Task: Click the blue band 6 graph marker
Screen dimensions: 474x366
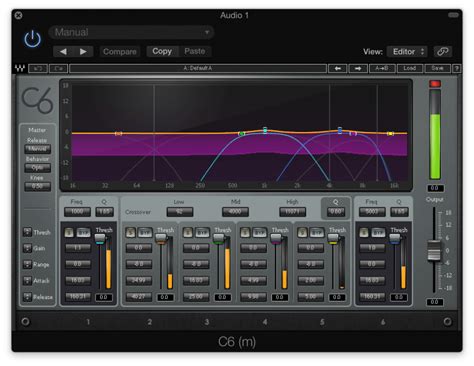Action: 340,130
